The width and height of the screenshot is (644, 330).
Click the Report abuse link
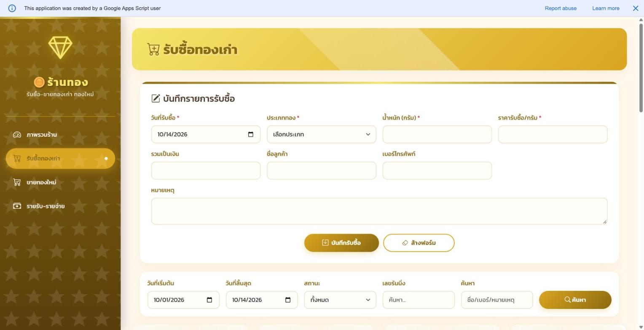pos(561,8)
